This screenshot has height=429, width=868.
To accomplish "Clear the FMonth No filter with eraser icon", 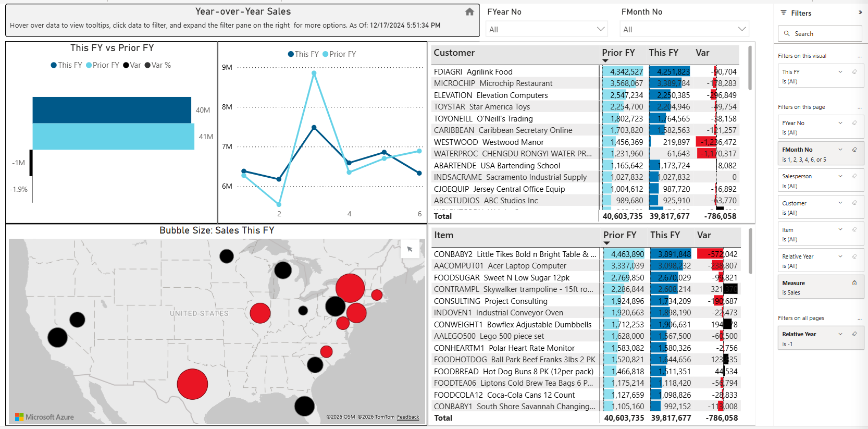I will [x=854, y=150].
